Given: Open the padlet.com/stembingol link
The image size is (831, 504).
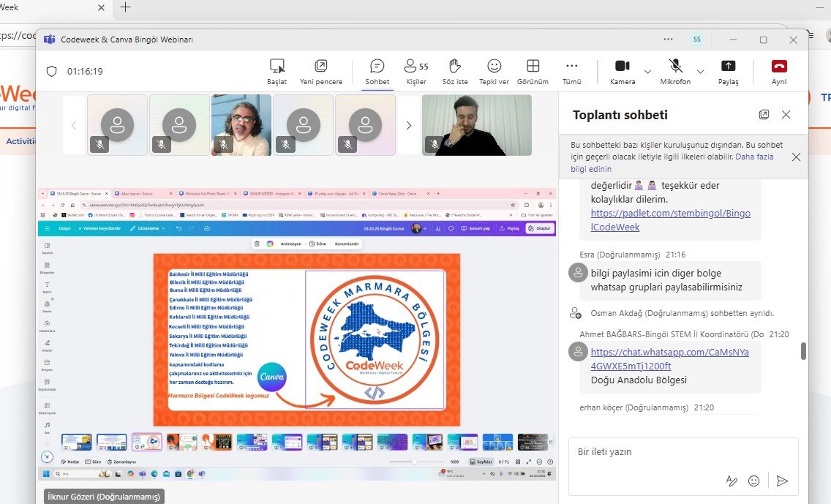Looking at the screenshot, I should click(x=670, y=220).
